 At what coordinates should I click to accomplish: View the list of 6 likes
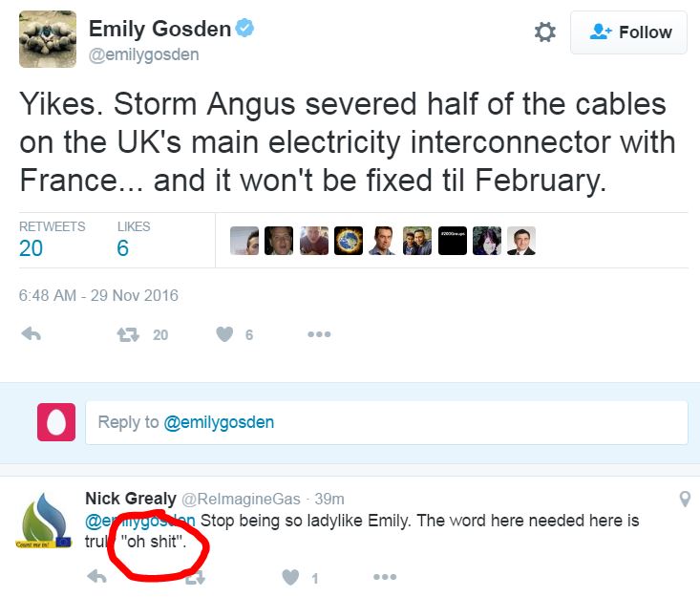pos(123,248)
